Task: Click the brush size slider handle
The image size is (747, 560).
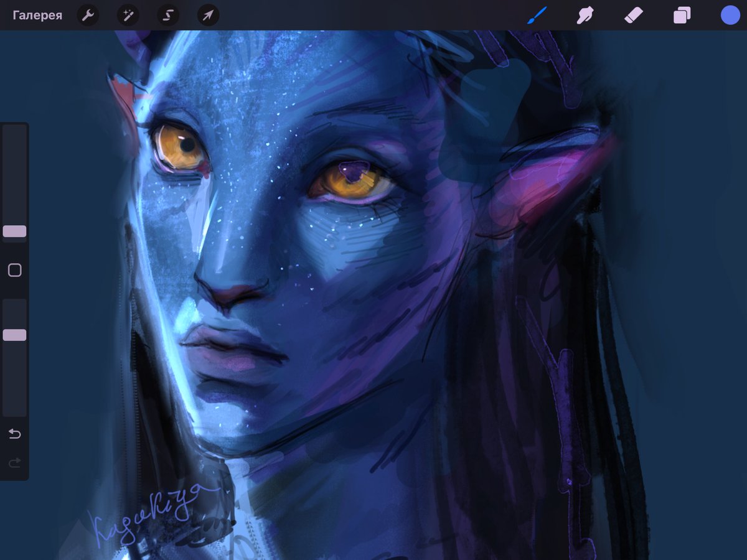Action: pyautogui.click(x=14, y=231)
